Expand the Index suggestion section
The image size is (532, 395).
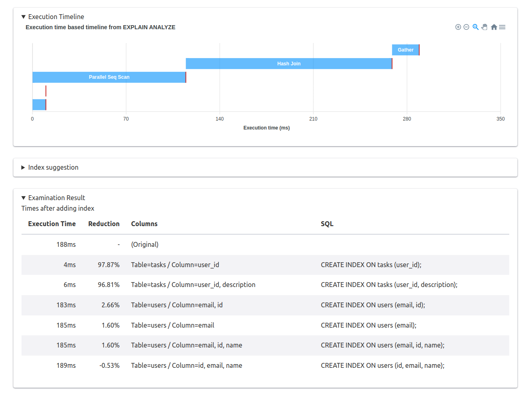[50, 167]
